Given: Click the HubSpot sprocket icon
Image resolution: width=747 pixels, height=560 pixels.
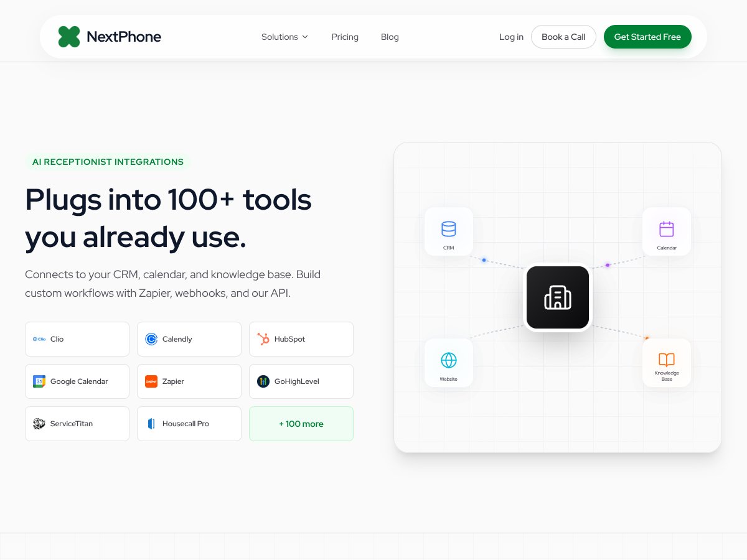Looking at the screenshot, I should click(x=263, y=339).
